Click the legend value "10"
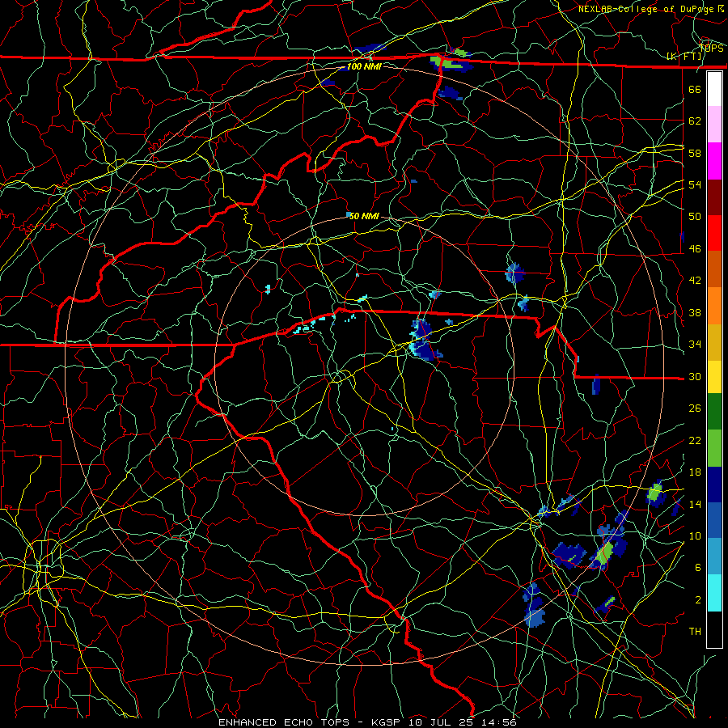 coord(695,536)
